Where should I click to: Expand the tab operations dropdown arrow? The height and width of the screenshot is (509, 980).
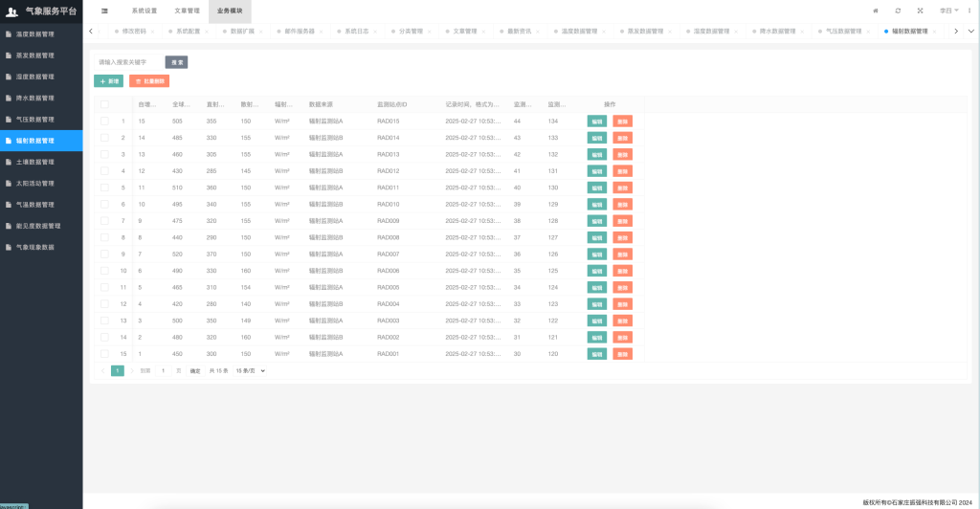pyautogui.click(x=970, y=32)
